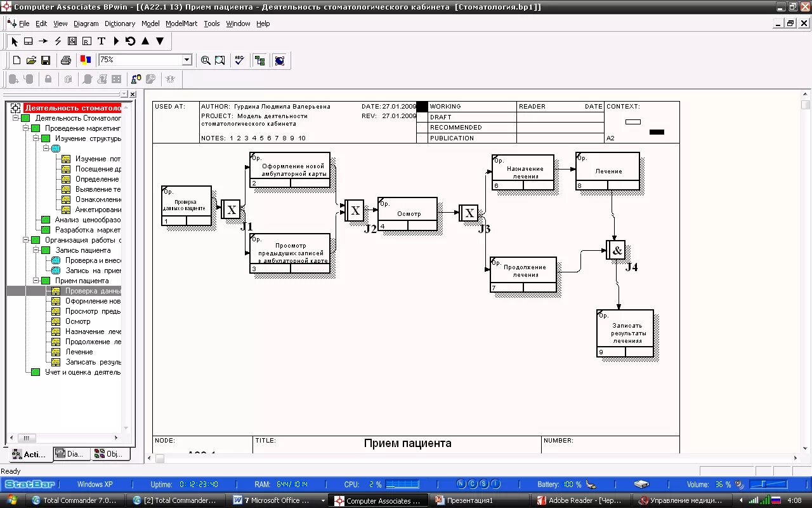Viewport: 812px width, 508px height.
Task: Collapse the unnamed cyan node under Изучение
Action: tap(46, 149)
